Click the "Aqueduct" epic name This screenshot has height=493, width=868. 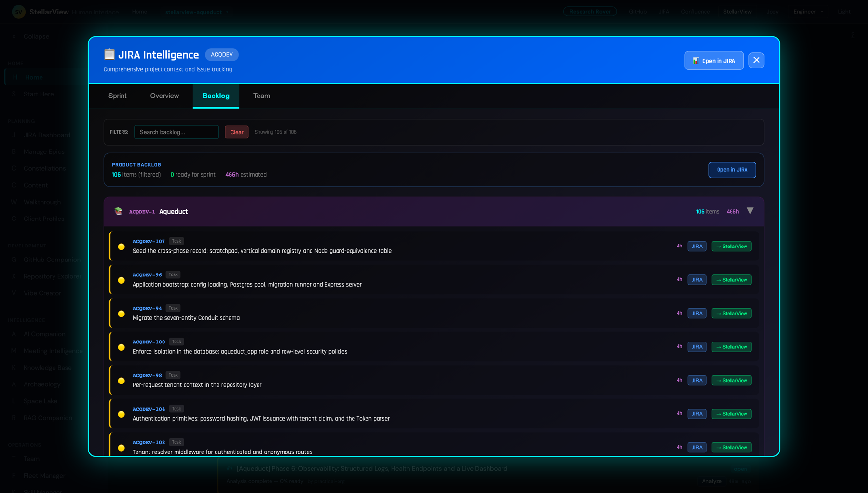pos(173,212)
